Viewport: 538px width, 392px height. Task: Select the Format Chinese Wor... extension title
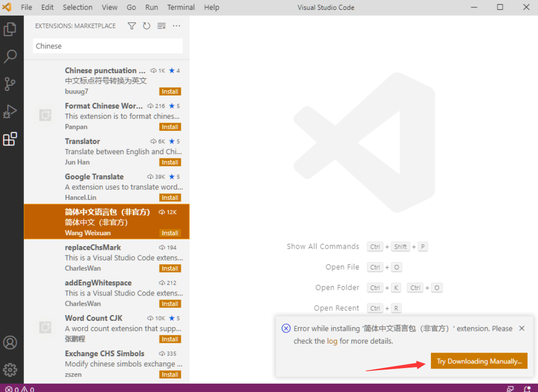pos(103,106)
